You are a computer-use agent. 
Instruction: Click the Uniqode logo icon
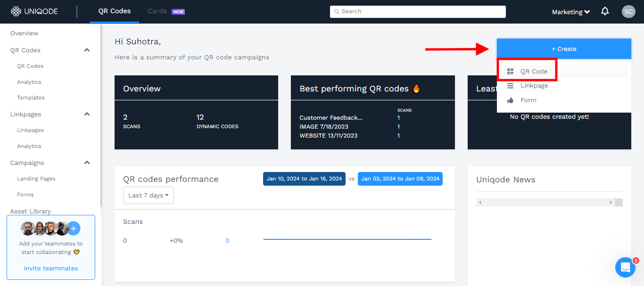pyautogui.click(x=16, y=11)
